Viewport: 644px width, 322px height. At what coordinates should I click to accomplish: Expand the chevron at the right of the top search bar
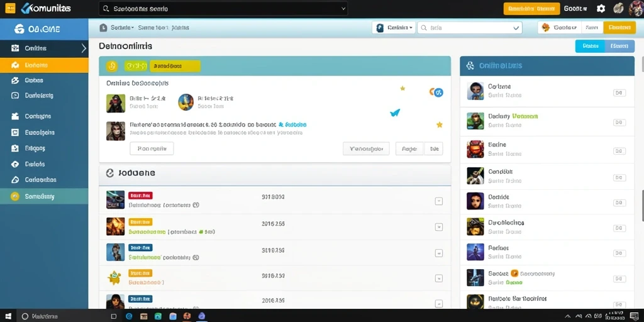click(x=343, y=8)
